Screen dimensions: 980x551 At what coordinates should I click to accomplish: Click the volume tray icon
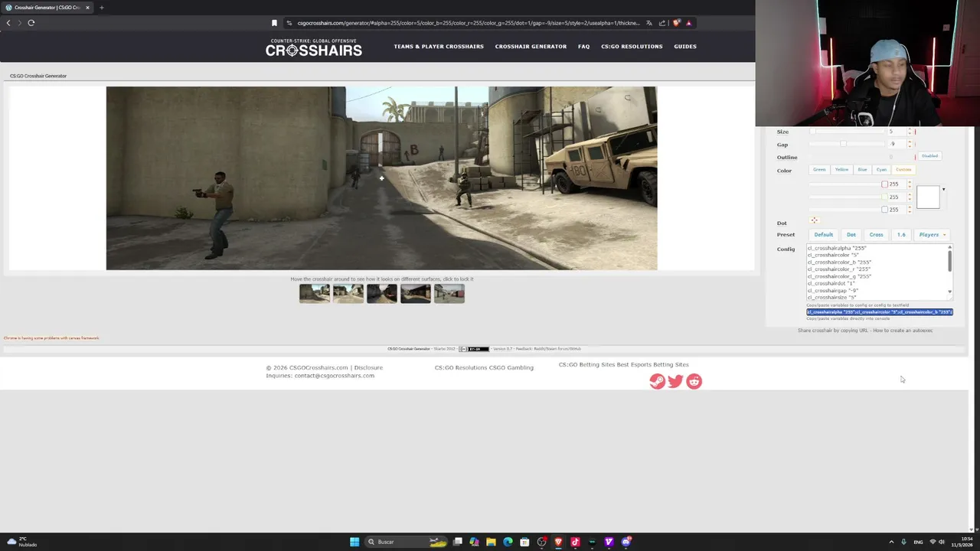coord(942,542)
